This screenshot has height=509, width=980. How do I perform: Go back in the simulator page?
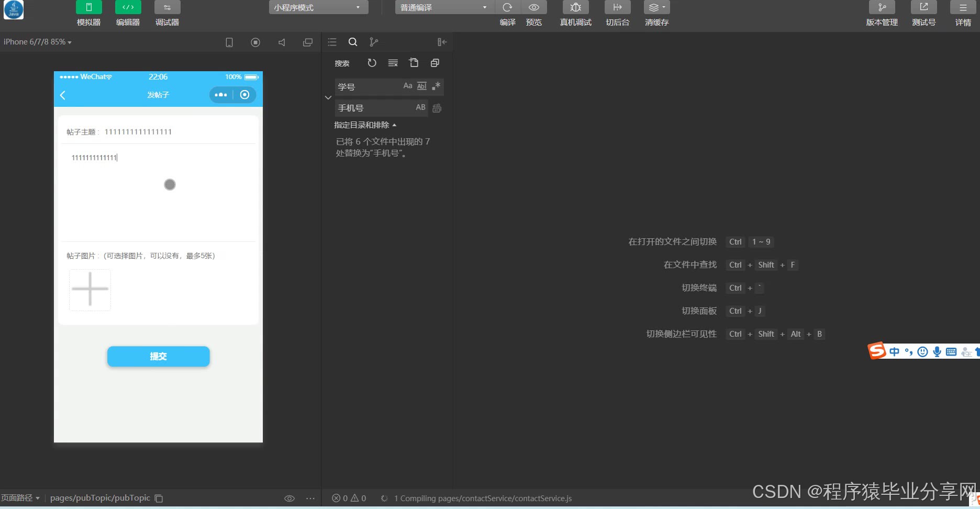pos(63,95)
